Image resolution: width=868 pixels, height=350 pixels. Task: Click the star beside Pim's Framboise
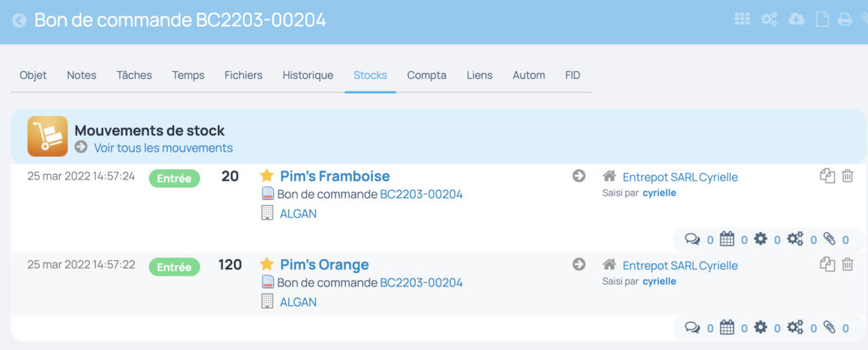267,175
